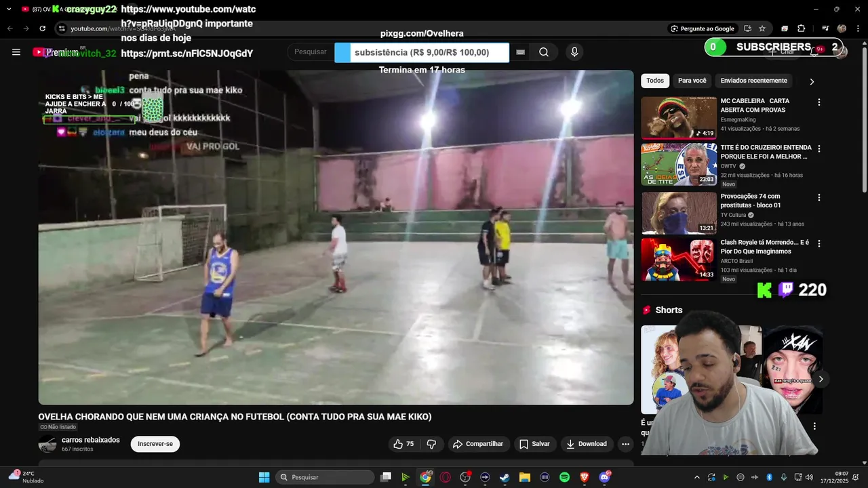Click the video player to pause
The height and width of the screenshot is (488, 868).
click(x=336, y=237)
